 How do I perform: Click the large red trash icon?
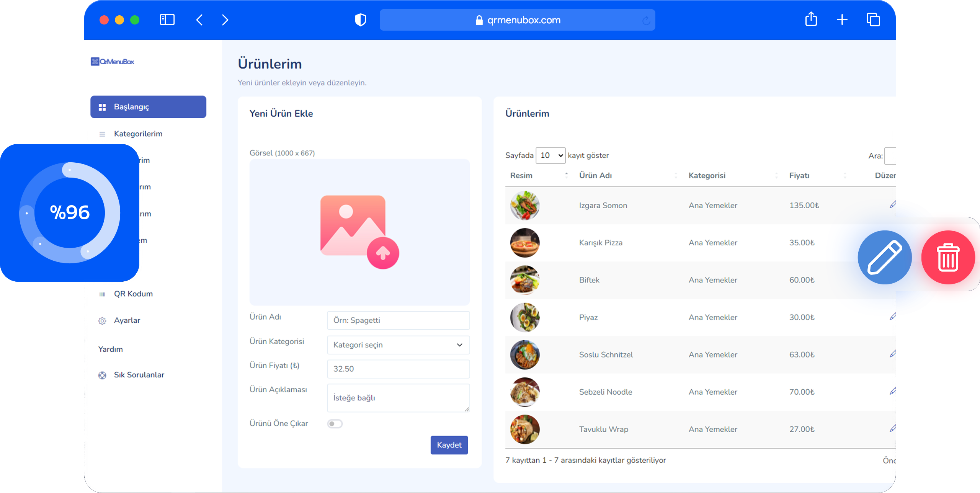point(948,258)
